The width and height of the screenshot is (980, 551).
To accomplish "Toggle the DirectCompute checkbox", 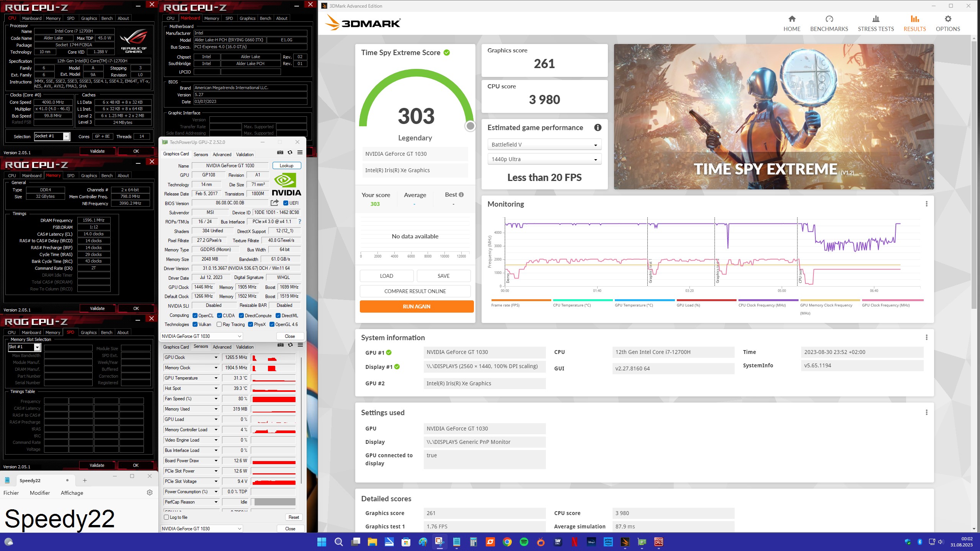I will (x=241, y=316).
